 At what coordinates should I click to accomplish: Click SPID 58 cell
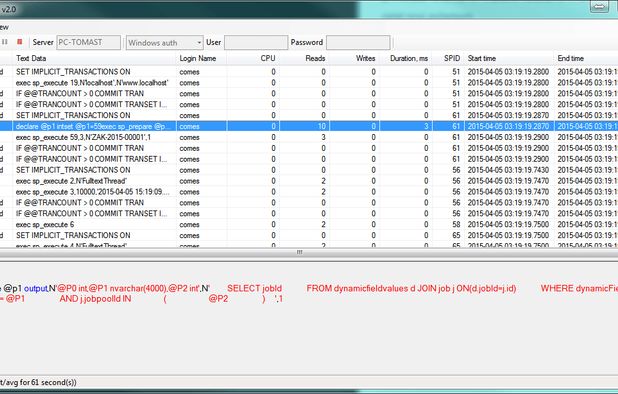(456, 225)
